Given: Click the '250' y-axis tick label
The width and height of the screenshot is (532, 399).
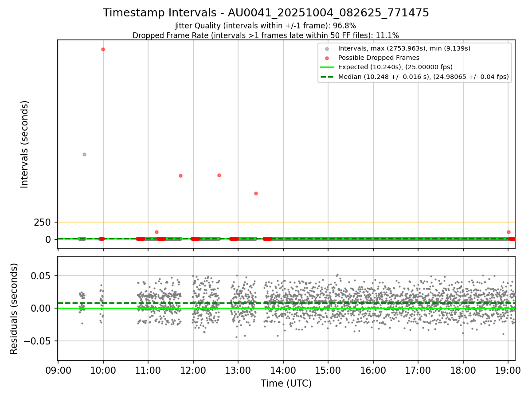Looking at the screenshot, I should tap(43, 222).
